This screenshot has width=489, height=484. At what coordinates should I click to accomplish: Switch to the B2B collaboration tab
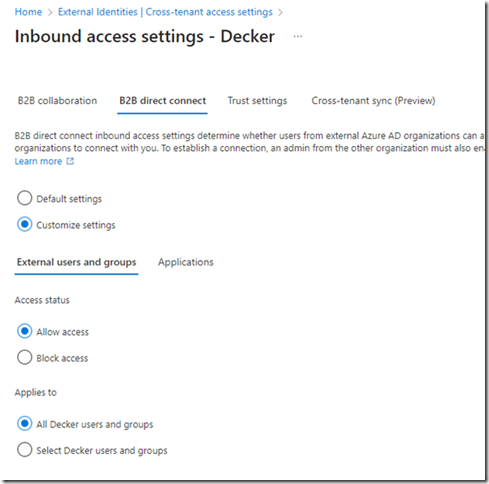point(57,101)
